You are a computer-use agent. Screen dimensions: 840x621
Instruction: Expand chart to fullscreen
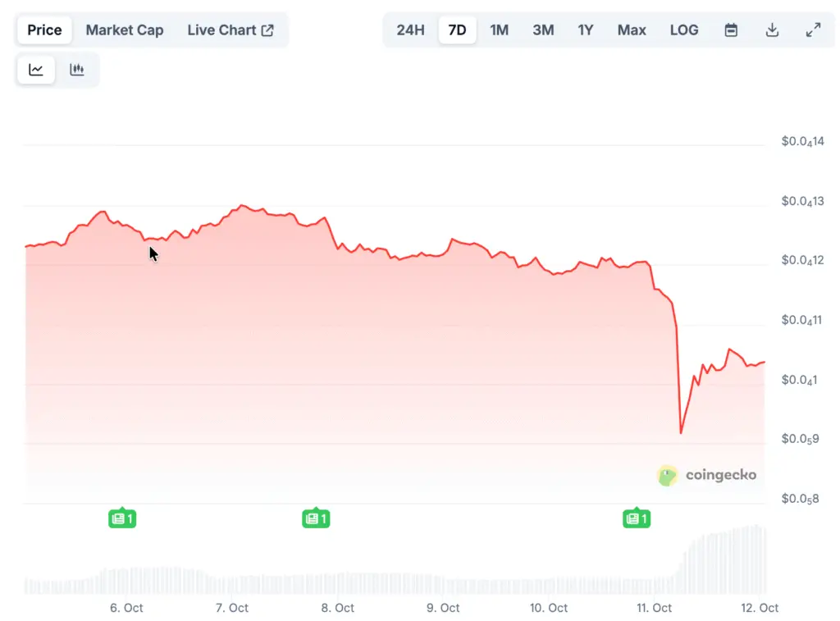click(x=813, y=30)
